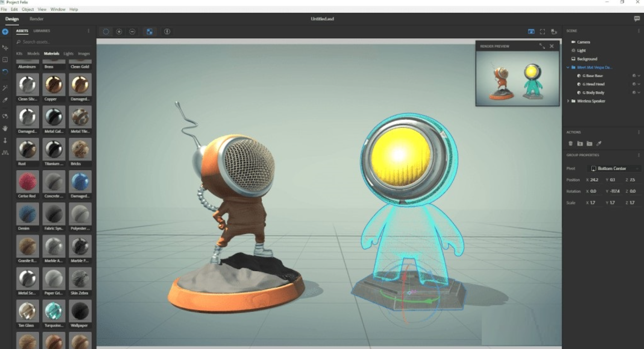644x349 pixels.
Task: Open the Pivot Bottom Center dropdown
Action: pos(614,168)
